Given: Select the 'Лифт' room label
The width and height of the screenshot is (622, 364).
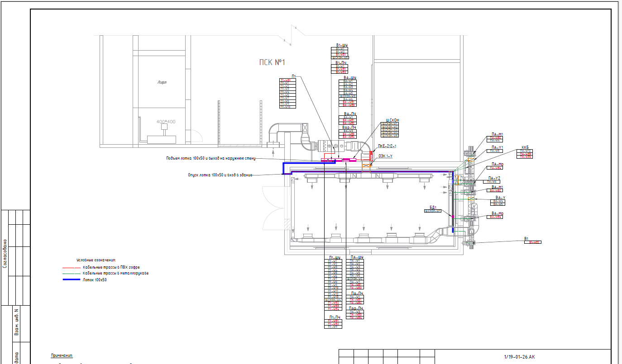Looking at the screenshot, I should [162, 82].
